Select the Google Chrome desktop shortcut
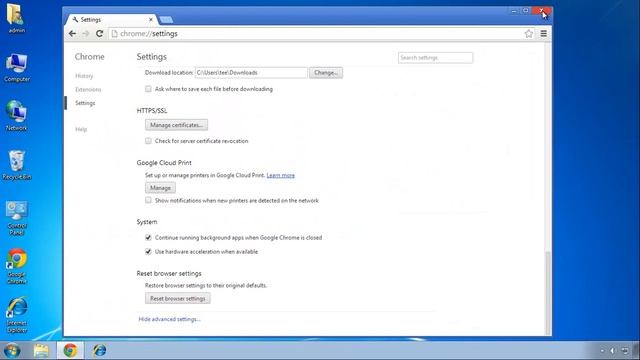 coord(17,267)
